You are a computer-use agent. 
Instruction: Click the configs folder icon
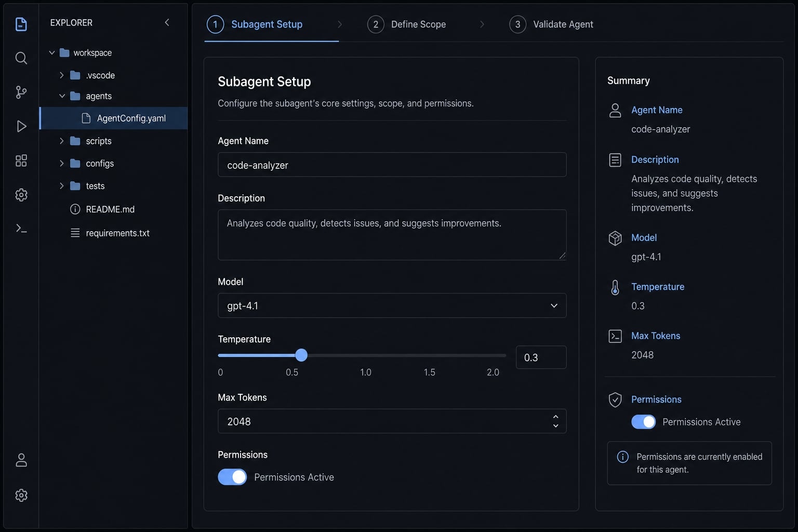(x=75, y=163)
